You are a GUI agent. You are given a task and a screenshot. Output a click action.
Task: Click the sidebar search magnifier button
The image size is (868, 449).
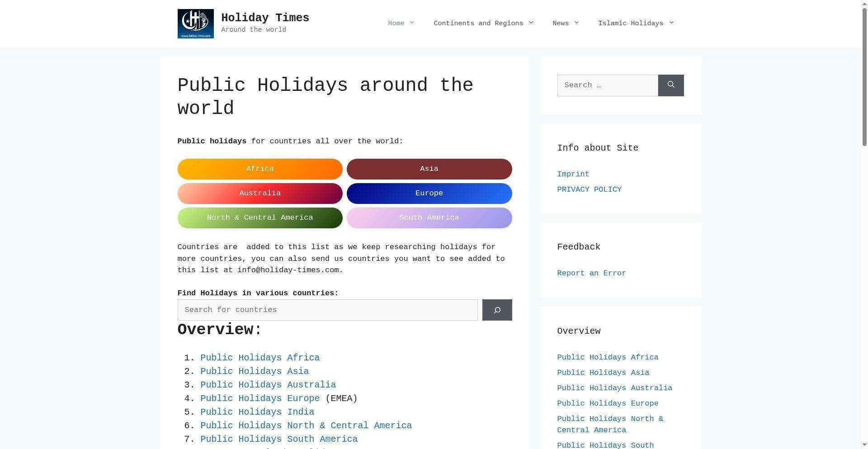tap(670, 85)
